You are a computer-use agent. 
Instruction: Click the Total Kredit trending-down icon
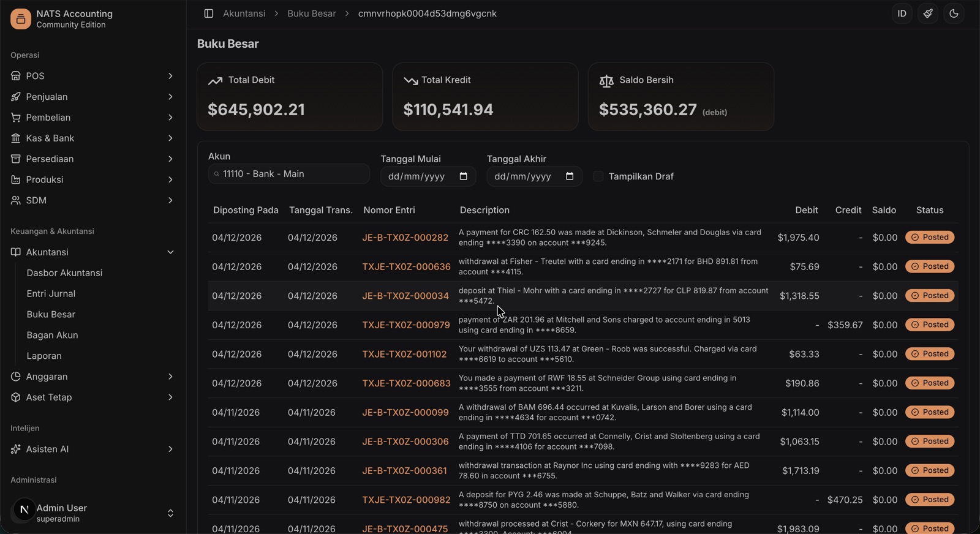[410, 81]
